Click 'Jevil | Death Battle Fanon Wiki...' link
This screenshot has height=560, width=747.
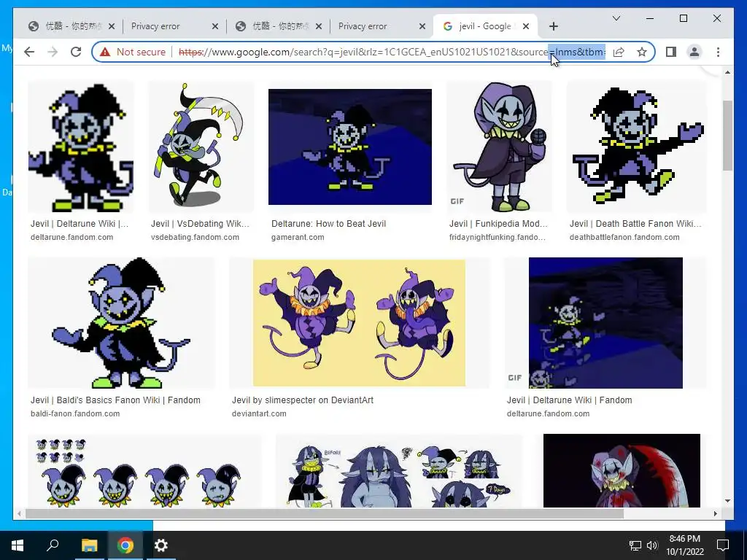[635, 223]
